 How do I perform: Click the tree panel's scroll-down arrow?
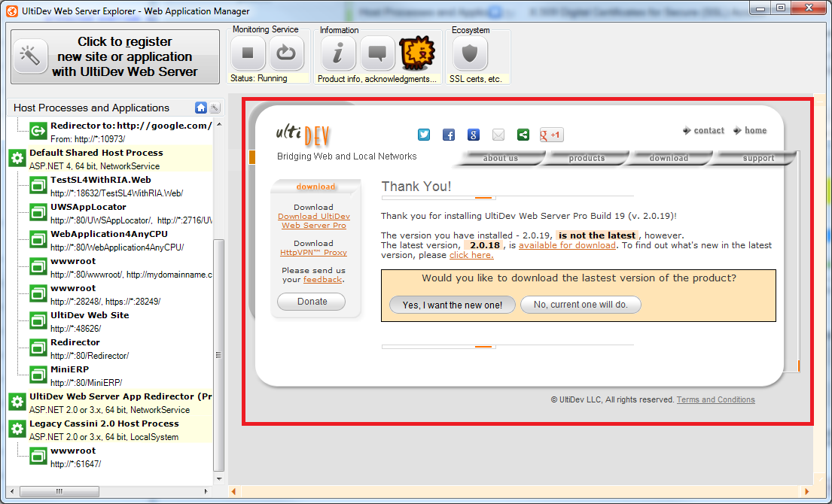(x=219, y=478)
